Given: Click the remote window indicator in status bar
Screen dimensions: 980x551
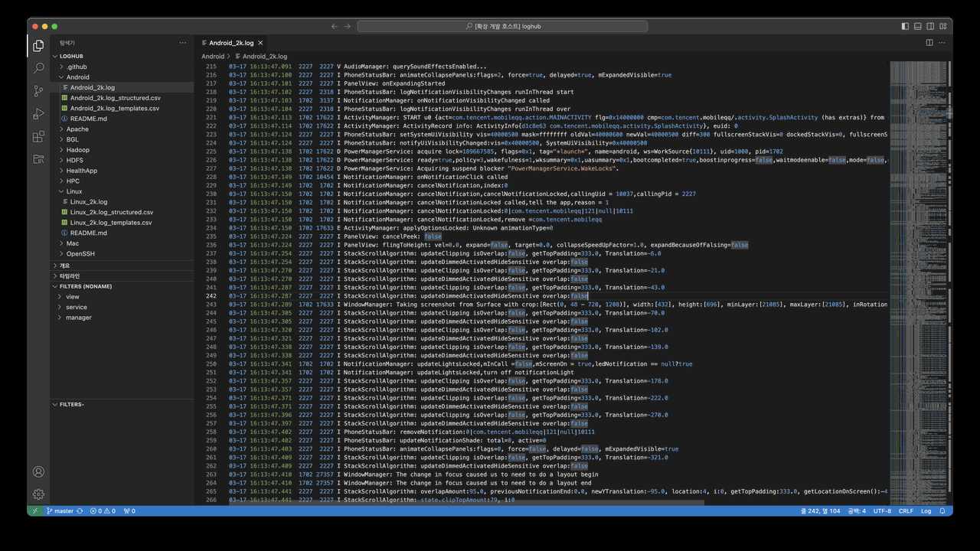Looking at the screenshot, I should [34, 510].
